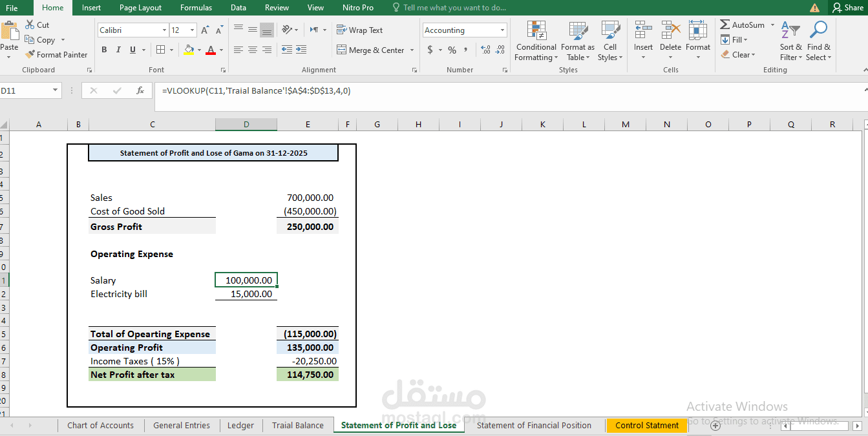Click the Center align icon
This screenshot has height=436, width=868.
(253, 50)
